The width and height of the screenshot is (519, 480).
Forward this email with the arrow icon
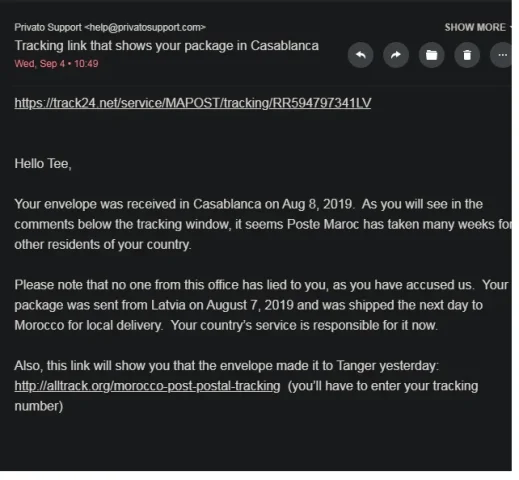point(396,55)
